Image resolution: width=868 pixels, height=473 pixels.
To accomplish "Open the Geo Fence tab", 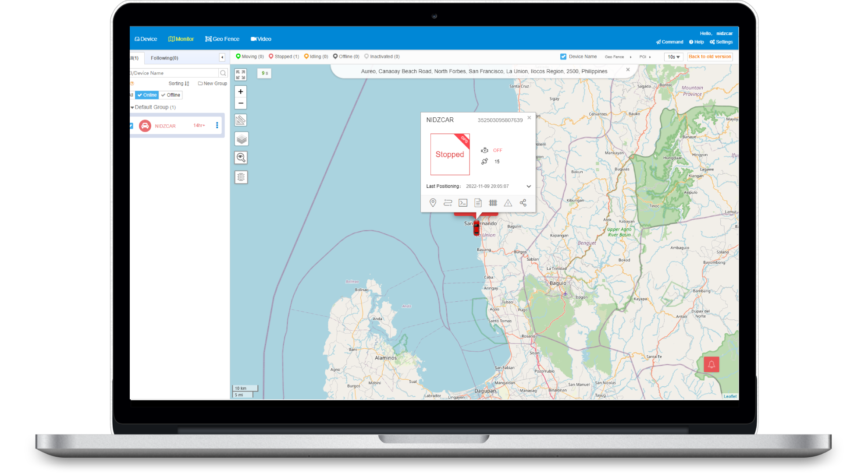I will click(x=222, y=39).
